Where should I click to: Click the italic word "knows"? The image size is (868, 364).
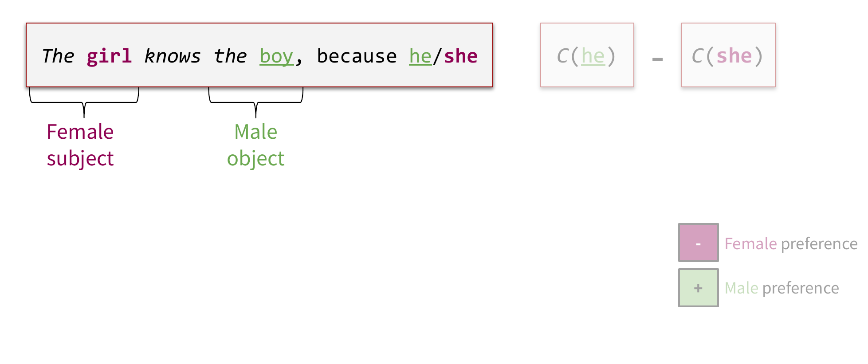click(x=172, y=56)
